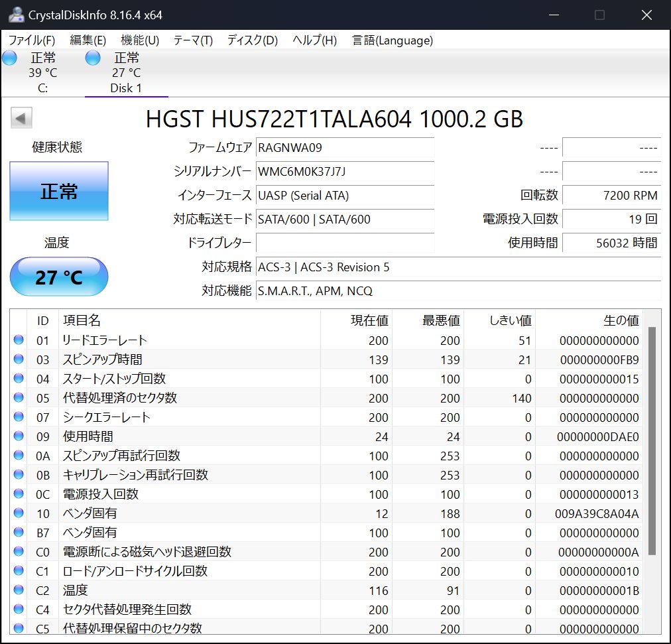Screen dimensions: 671x644
Task: Click status icon of attribute C5 代替処理保留中のセクタ数
Action: click(x=19, y=629)
